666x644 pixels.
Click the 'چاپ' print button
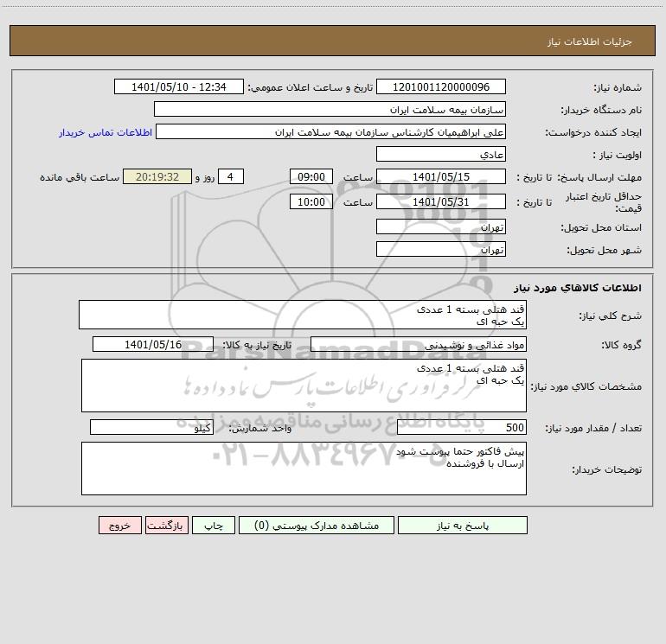214,525
